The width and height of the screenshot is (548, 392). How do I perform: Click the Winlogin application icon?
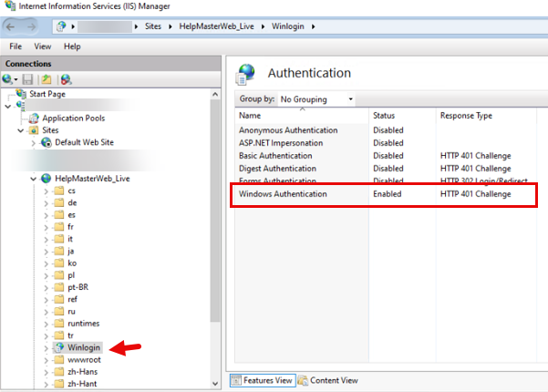click(x=59, y=347)
